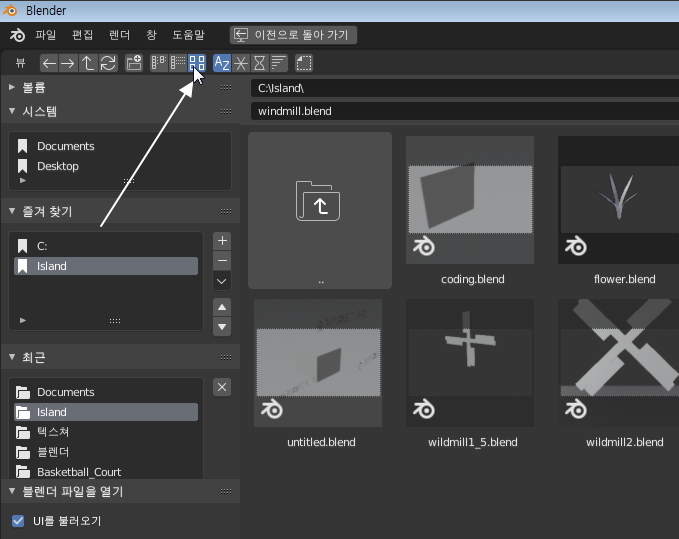Image resolution: width=679 pixels, height=539 pixels.
Task: Open Documents in recent list
Action: click(x=106, y=392)
